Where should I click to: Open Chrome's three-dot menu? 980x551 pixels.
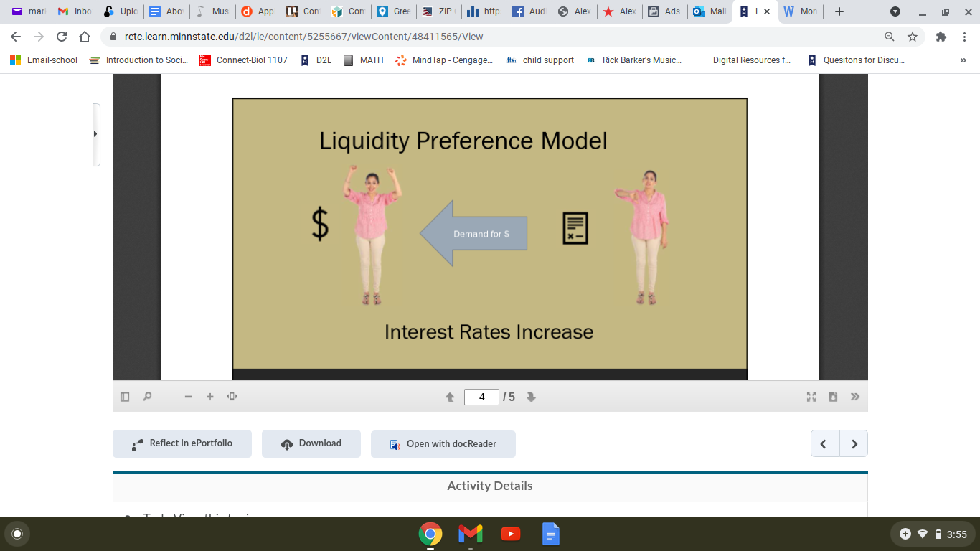pos(965,36)
